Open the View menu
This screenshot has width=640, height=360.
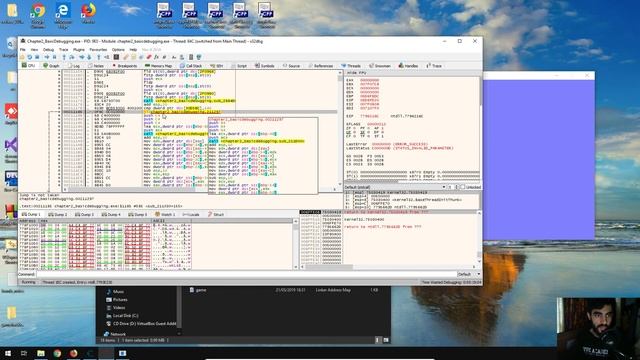(x=34, y=49)
